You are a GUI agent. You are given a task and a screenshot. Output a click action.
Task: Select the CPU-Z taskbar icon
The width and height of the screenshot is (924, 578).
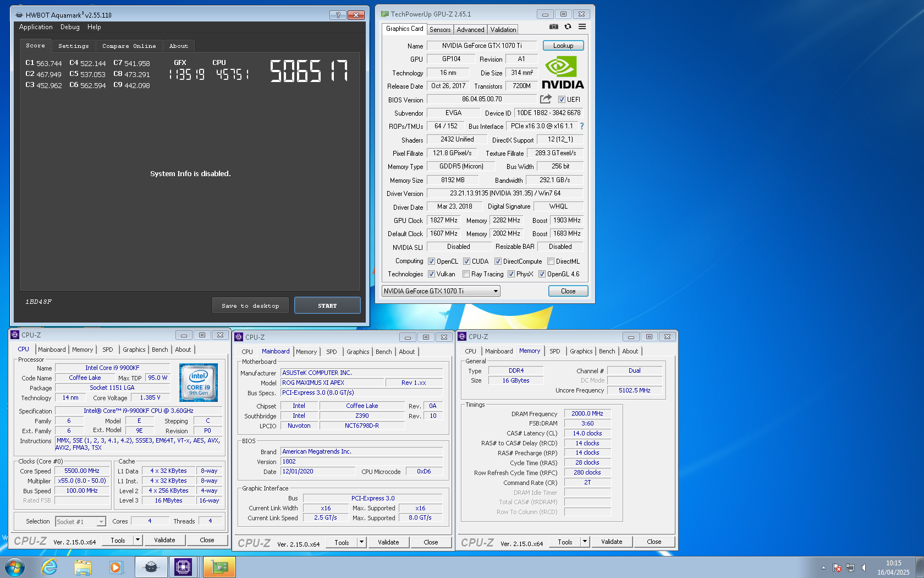pyautogui.click(x=183, y=567)
